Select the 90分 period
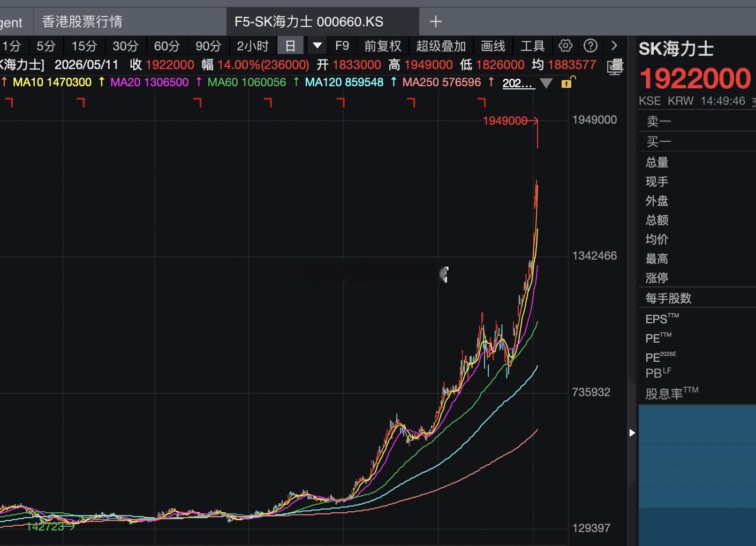Image resolution: width=756 pixels, height=546 pixels. 208,46
